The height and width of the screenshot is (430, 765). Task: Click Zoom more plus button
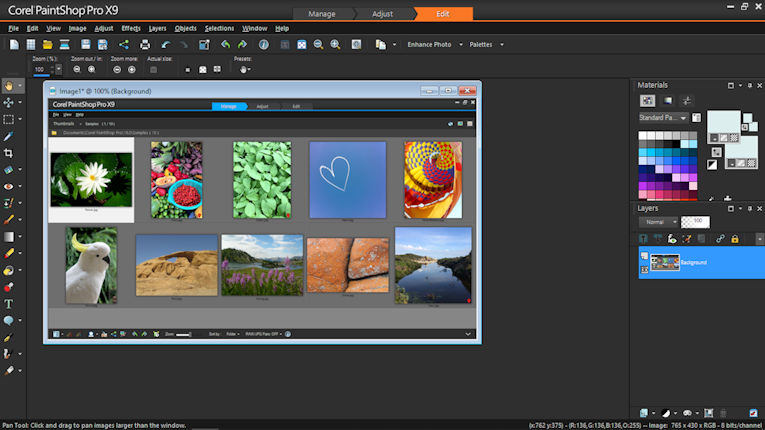coord(132,69)
